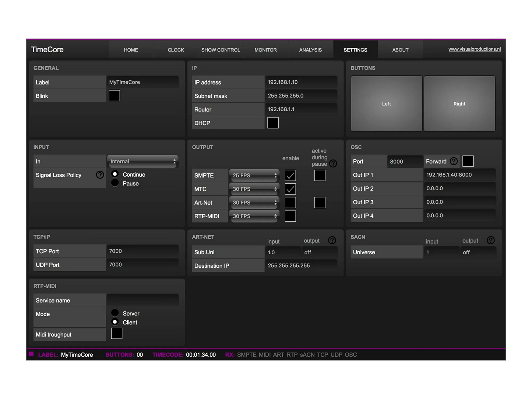Check SMPTE active during pause box
This screenshot has height=399, width=532.
320,176
